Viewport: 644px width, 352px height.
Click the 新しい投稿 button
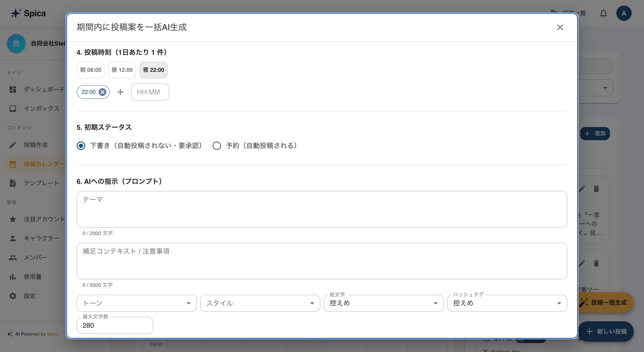606,331
